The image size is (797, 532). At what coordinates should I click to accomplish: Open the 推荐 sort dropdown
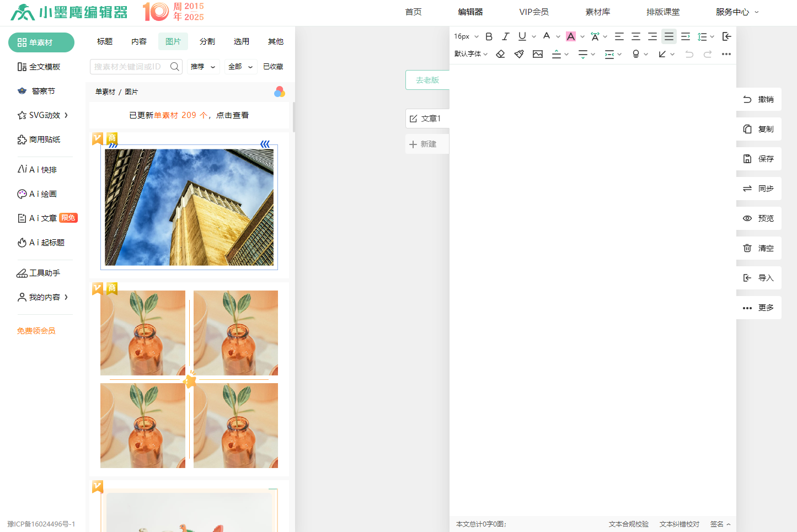[x=203, y=66]
